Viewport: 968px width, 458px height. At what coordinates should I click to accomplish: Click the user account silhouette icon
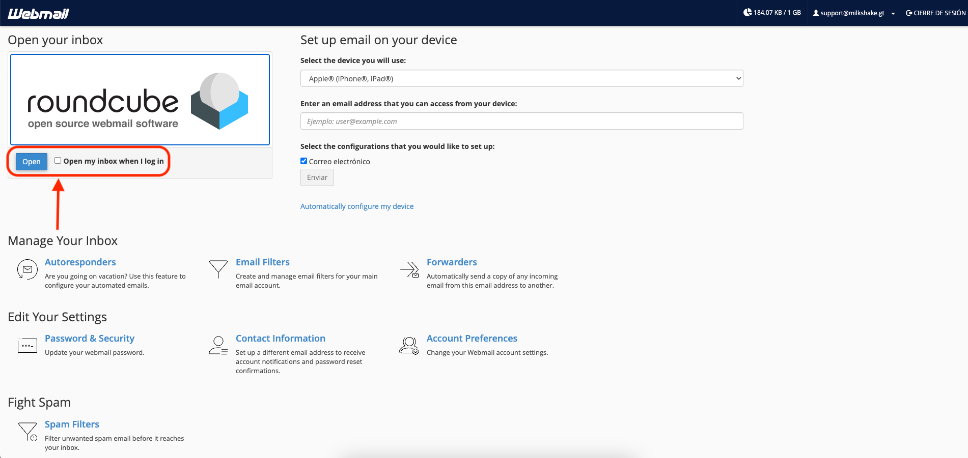816,13
